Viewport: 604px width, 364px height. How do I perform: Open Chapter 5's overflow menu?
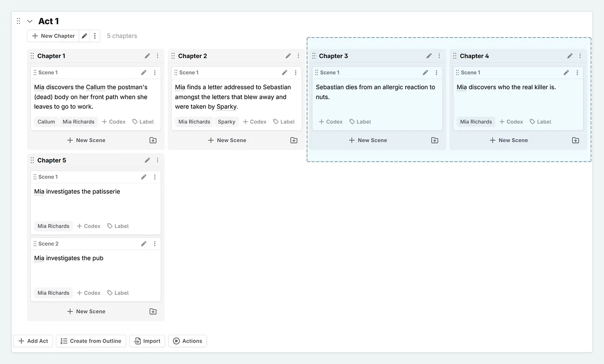click(157, 160)
